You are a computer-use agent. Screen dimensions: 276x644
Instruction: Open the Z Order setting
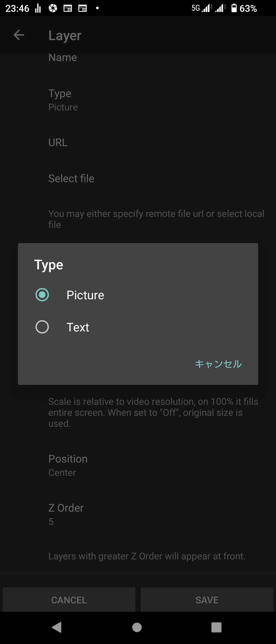(138, 514)
